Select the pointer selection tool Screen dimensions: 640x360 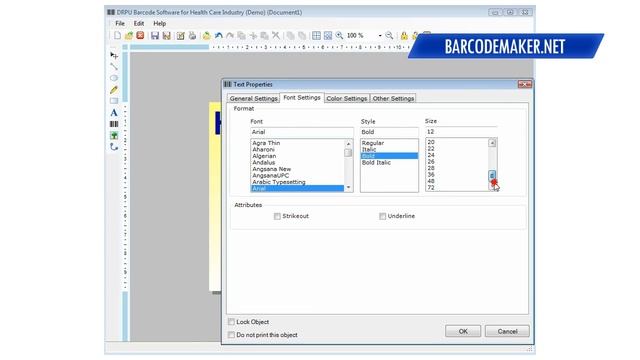tap(114, 55)
